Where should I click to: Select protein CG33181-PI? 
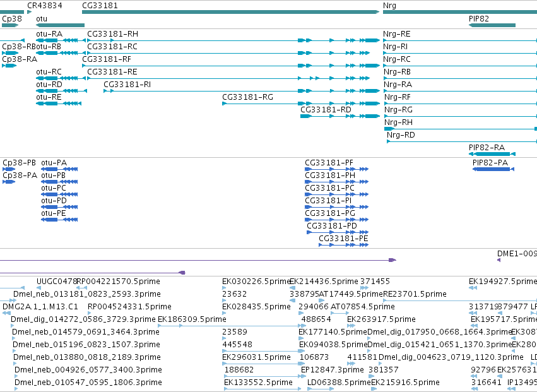[x=328, y=201]
